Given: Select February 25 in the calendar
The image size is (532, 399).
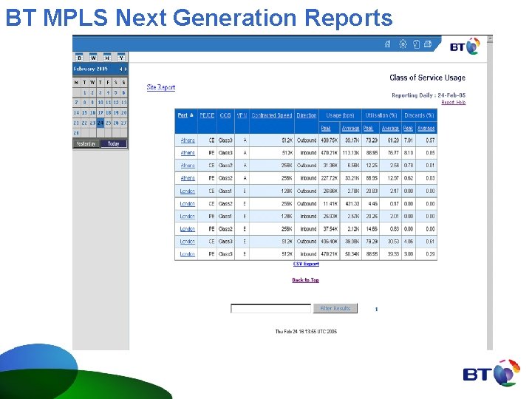Looking at the screenshot, I should click(x=108, y=123).
